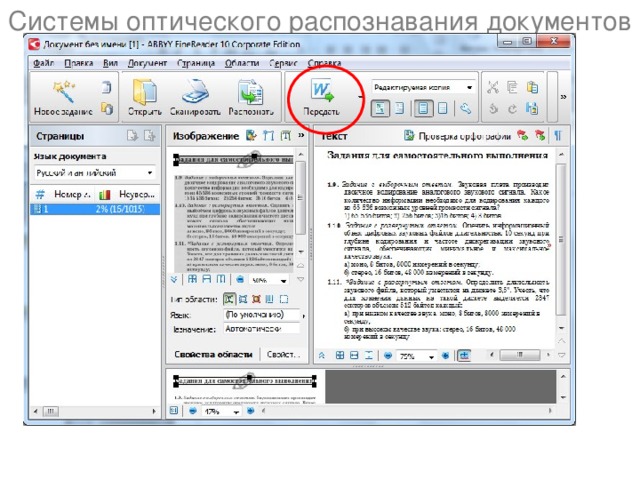The width and height of the screenshot is (640, 480).
Task: Click the Открыть folder button
Action: coord(144,97)
